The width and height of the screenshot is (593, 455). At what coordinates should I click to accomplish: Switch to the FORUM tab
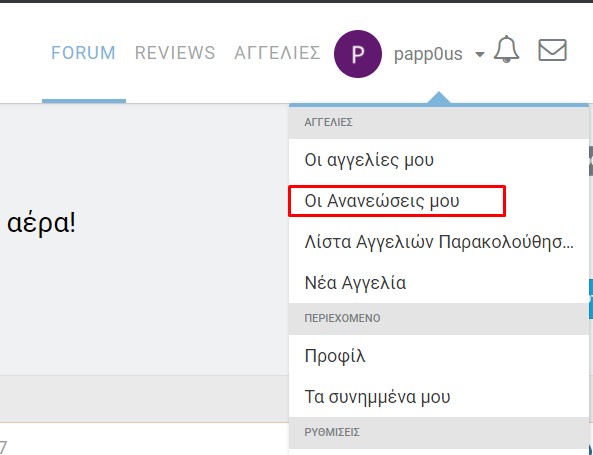[84, 53]
